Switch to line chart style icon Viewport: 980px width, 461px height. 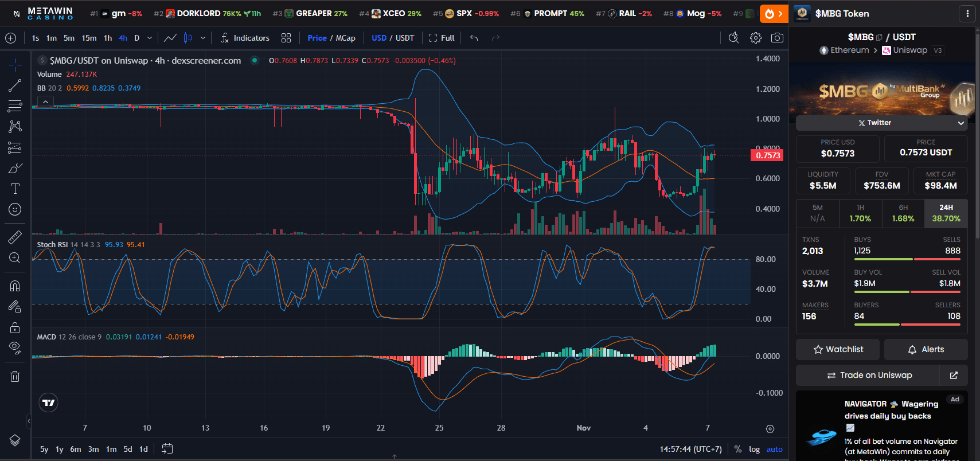pyautogui.click(x=170, y=38)
